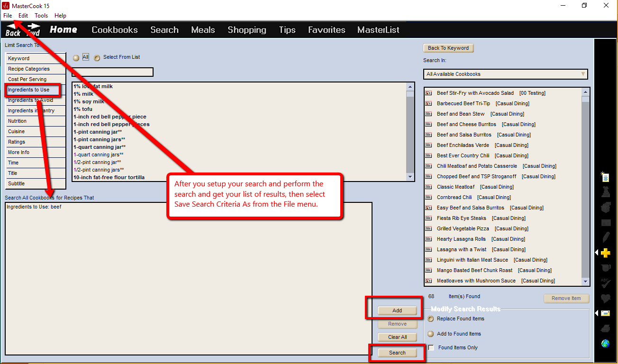Screen dimensions: 618x364
Task: Click the card icon above the pencil
Action: tap(605, 223)
